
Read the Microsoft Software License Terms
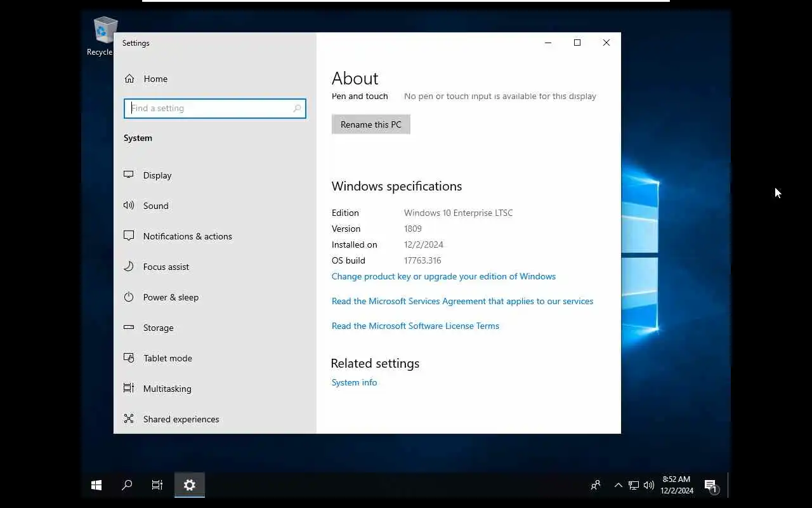coord(416,326)
